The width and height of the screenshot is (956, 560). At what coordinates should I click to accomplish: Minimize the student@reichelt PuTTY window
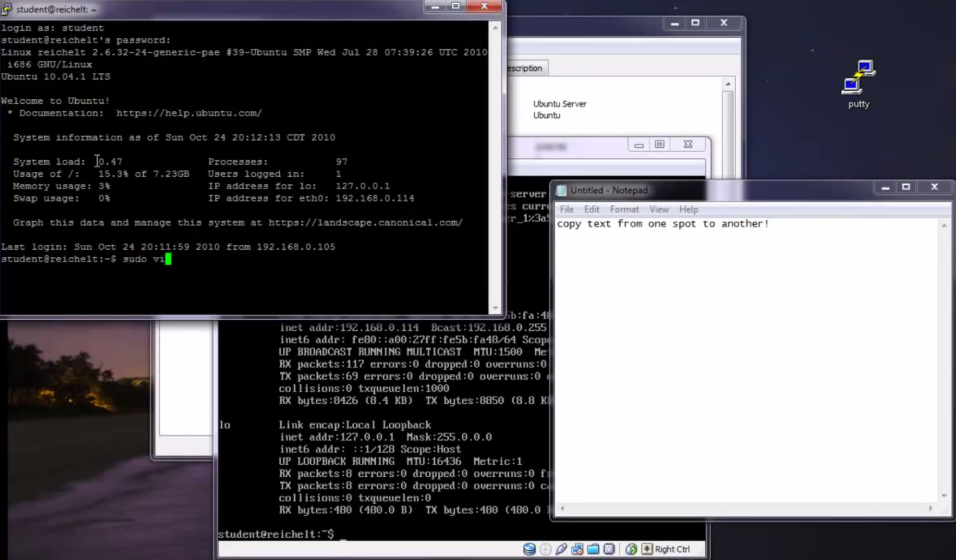[x=435, y=6]
